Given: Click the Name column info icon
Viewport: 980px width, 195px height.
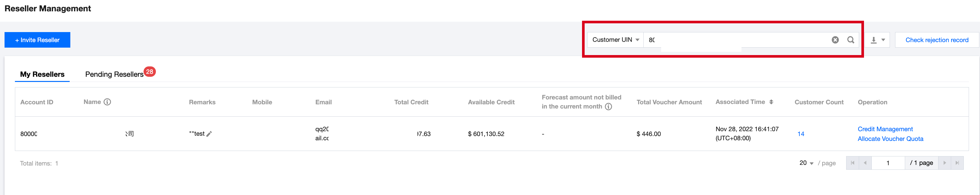Looking at the screenshot, I should point(107,102).
